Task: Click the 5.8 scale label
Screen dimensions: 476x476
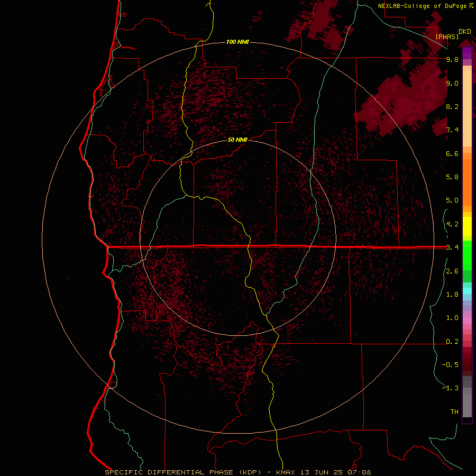Action: 452,177
